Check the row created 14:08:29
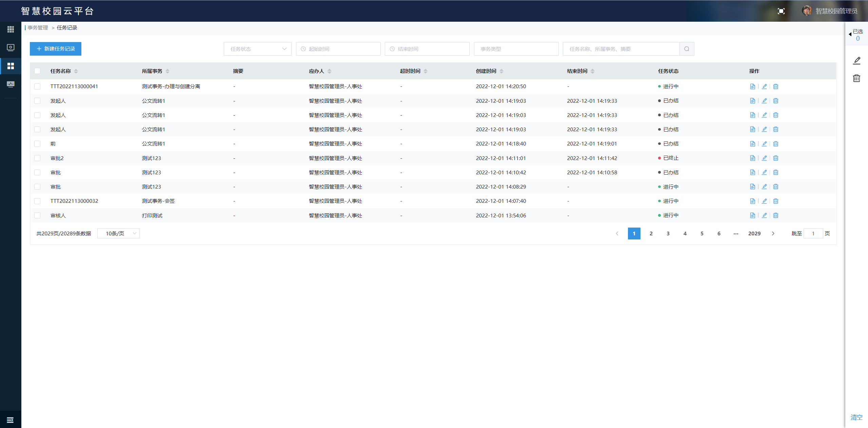The width and height of the screenshot is (868, 428). pyautogui.click(x=37, y=187)
